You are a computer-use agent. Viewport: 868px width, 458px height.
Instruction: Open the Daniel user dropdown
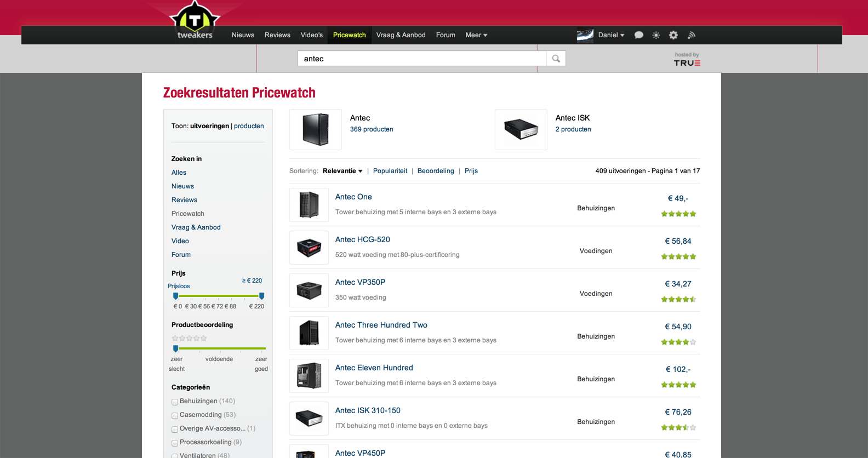click(x=611, y=35)
